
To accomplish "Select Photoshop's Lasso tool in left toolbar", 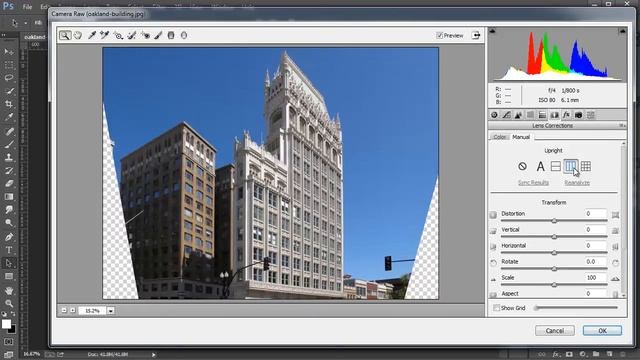I will (9, 78).
